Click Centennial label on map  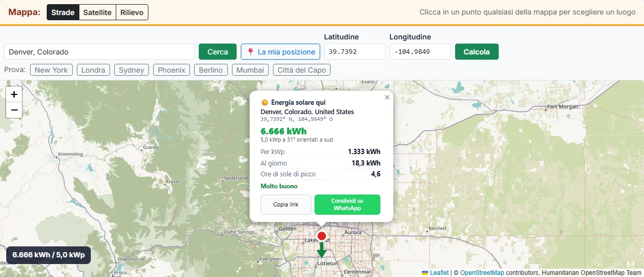coord(357,272)
